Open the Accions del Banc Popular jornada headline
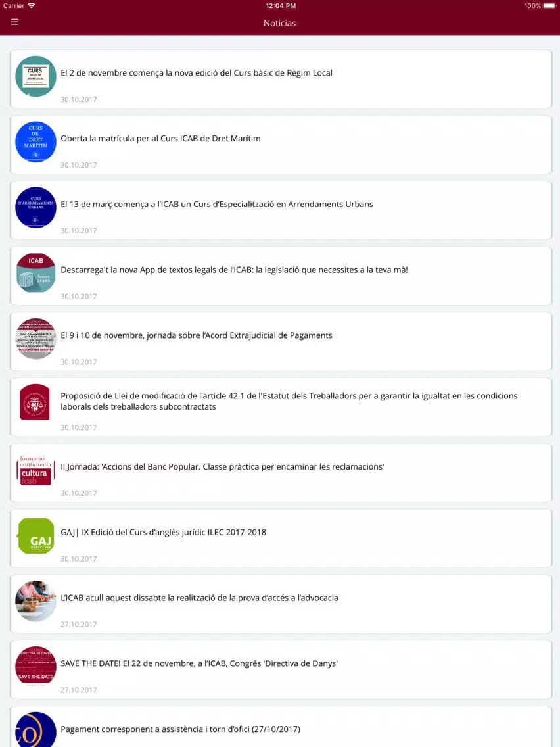The height and width of the screenshot is (747, 560). pos(222,467)
